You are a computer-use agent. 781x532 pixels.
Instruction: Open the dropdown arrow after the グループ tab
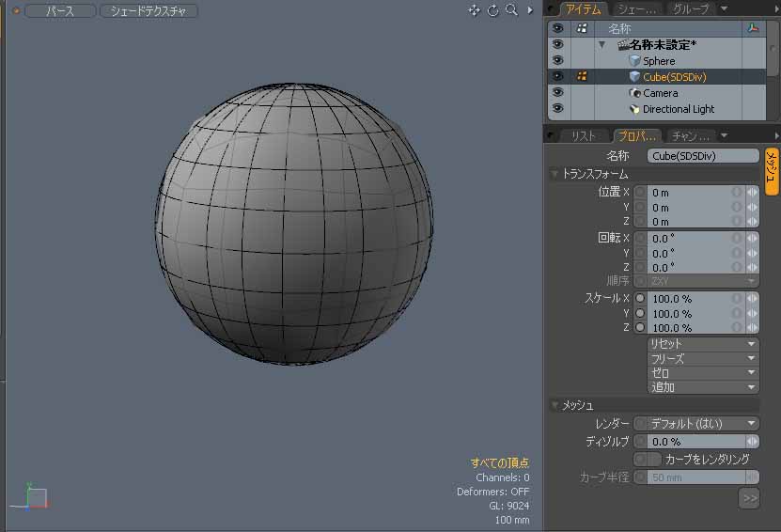coord(724,9)
